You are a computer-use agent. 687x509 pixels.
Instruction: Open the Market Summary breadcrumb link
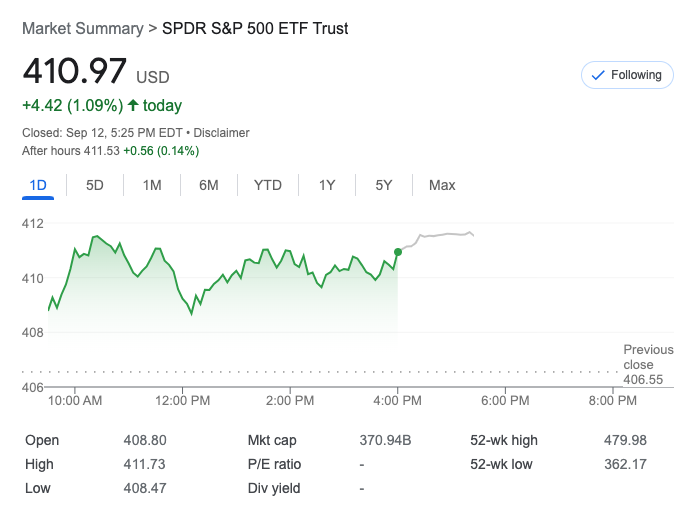(82, 29)
